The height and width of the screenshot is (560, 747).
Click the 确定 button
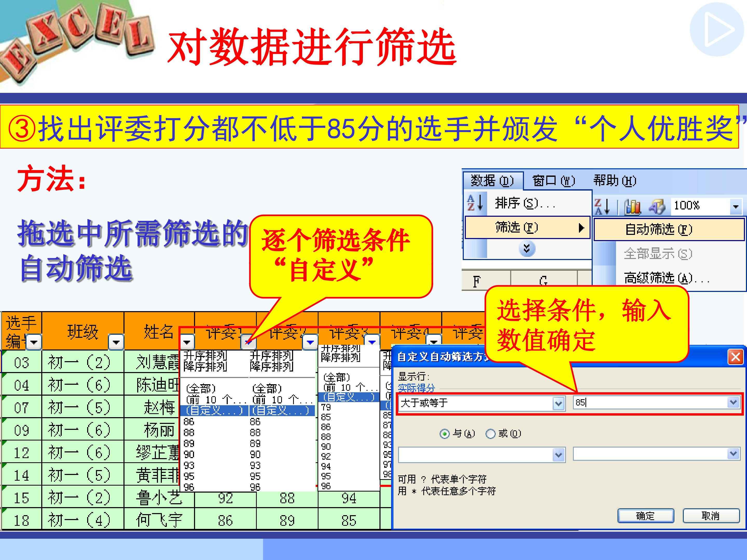click(x=645, y=516)
